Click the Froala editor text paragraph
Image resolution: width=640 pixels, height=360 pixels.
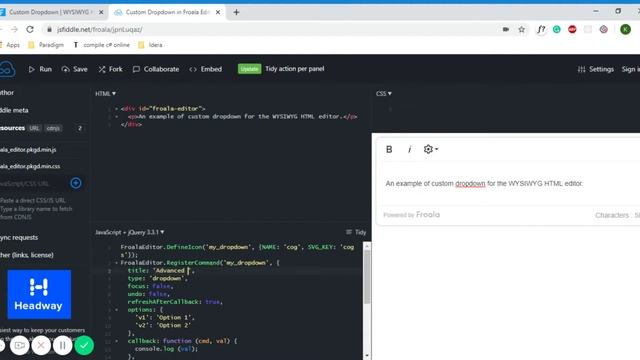[484, 184]
